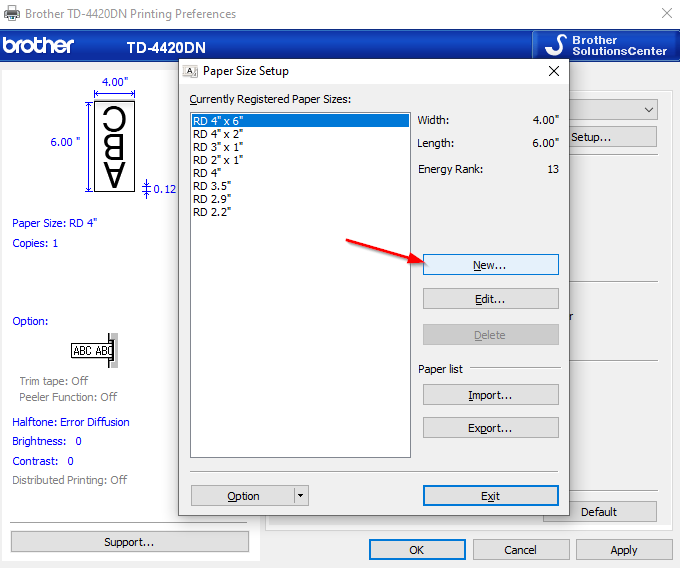Click the Brightness: 0 summary text

pos(47,441)
